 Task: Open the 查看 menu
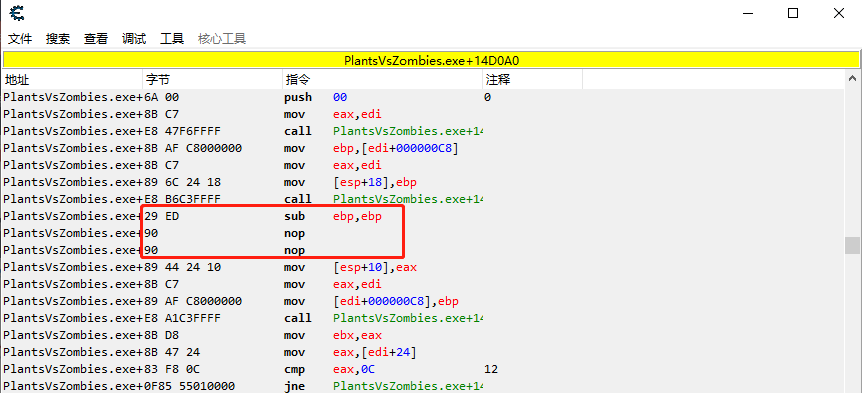click(96, 38)
